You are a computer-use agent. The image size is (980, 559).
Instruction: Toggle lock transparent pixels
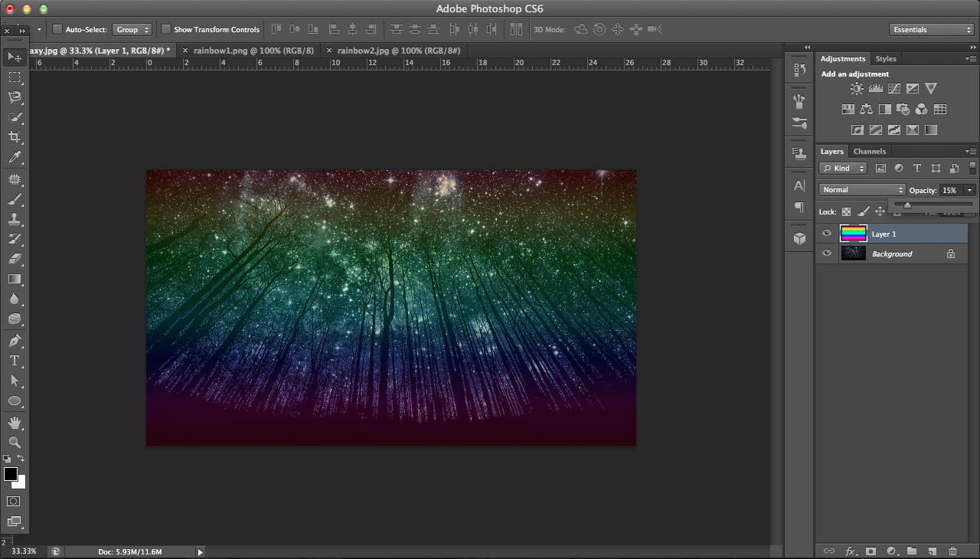point(847,211)
